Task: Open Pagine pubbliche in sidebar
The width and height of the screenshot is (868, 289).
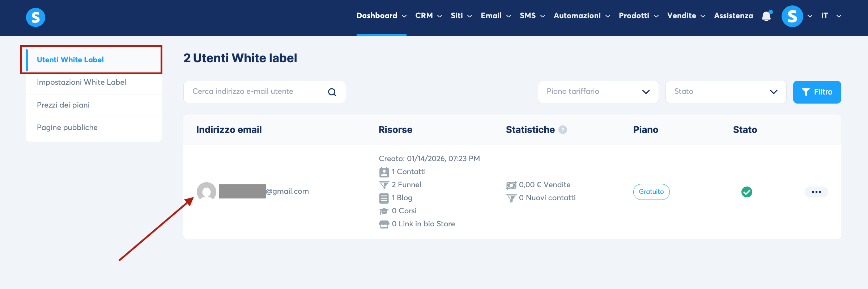Action: click(94, 127)
